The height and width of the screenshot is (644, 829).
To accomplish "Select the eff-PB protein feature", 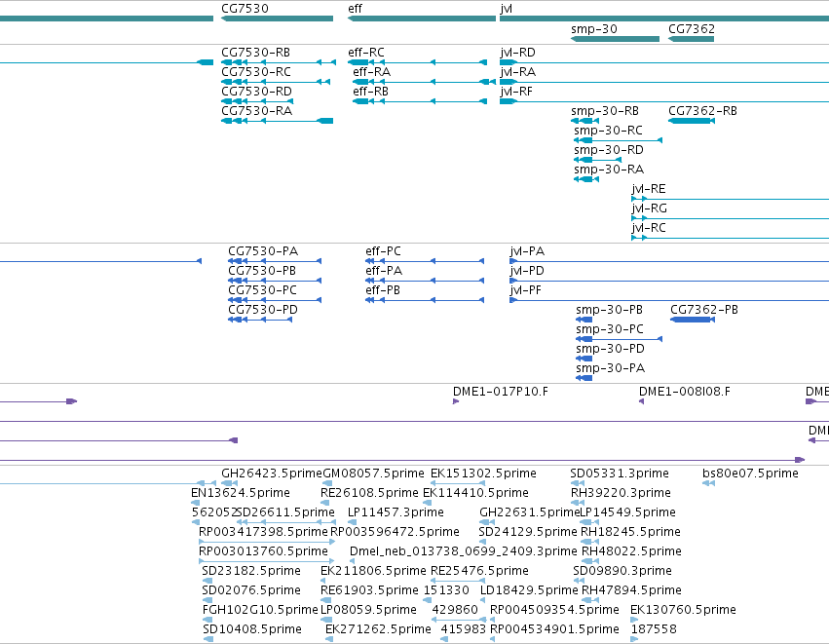I will (425, 300).
